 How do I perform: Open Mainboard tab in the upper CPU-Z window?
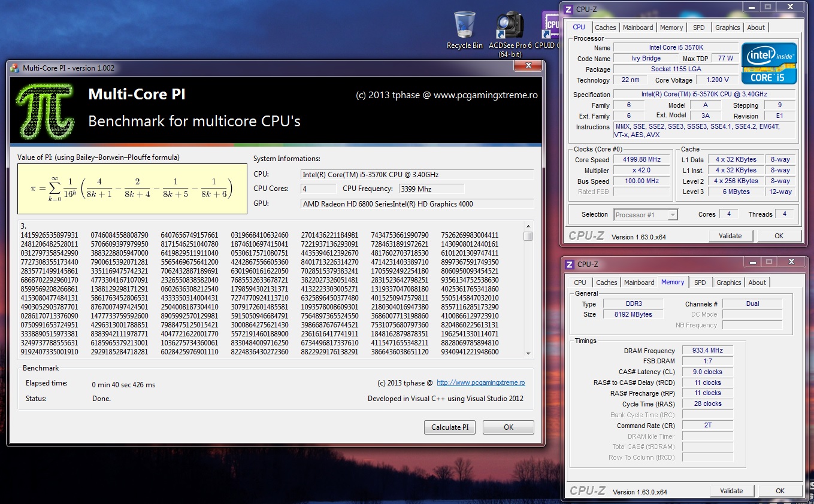(x=638, y=28)
